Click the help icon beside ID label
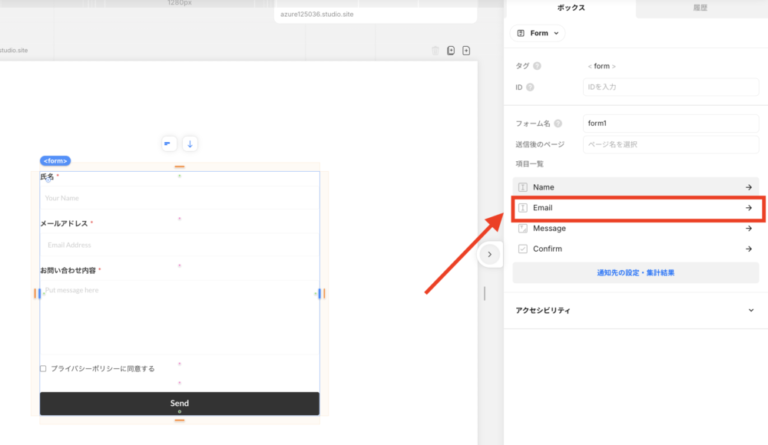Image resolution: width=768 pixels, height=445 pixels. click(532, 88)
